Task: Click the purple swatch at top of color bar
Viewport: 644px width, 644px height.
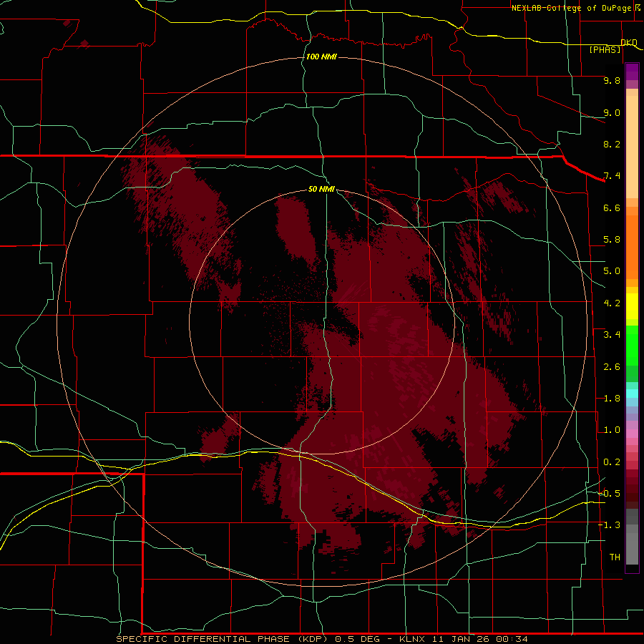Action: 632,72
